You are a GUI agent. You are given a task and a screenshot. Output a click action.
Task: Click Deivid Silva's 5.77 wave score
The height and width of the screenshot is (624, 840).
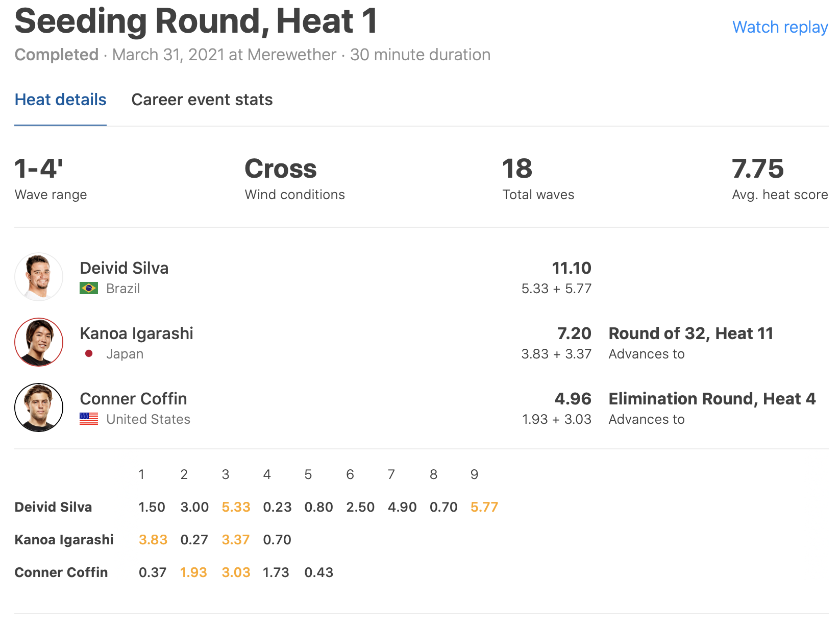tap(484, 507)
